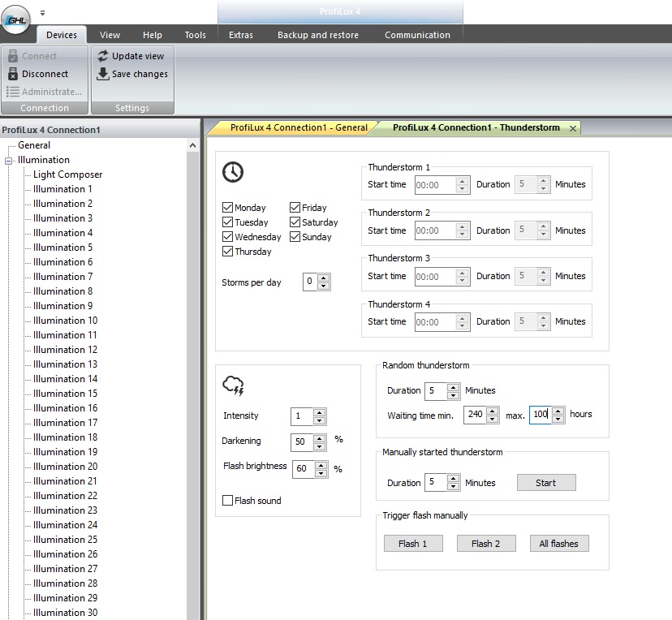
Task: Click the Update view refresh icon
Action: (103, 56)
